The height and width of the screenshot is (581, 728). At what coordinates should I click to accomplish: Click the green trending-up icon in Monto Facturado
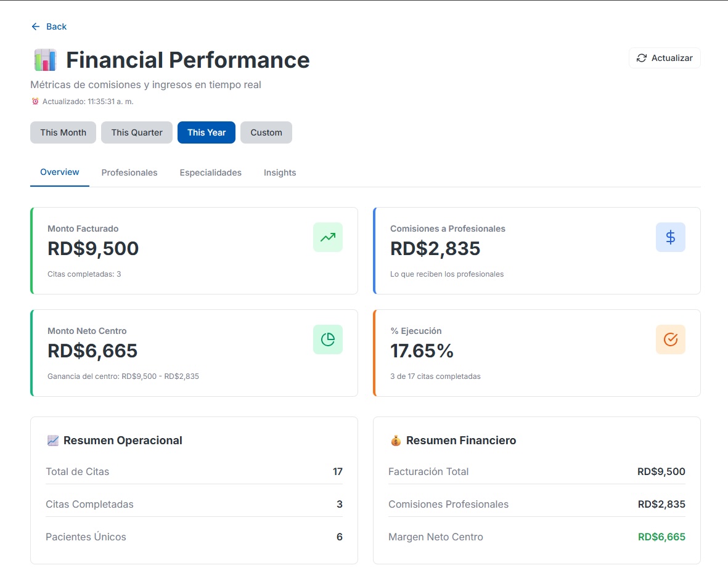[328, 237]
